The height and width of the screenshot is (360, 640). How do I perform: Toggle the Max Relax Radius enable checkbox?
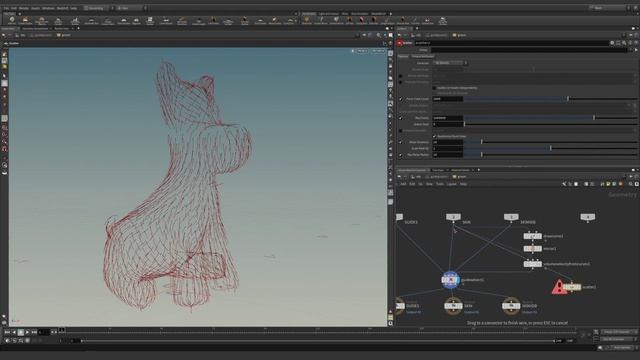click(400, 155)
